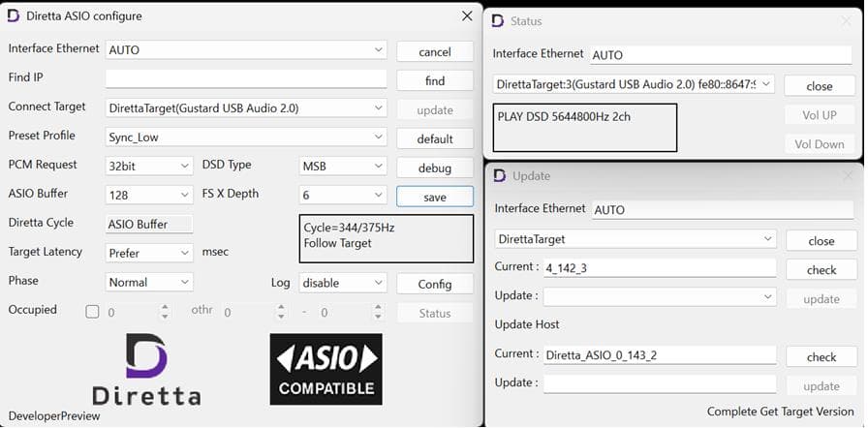The width and height of the screenshot is (868, 428).
Task: Click Diretta icon in Status window title
Action: pyautogui.click(x=500, y=20)
